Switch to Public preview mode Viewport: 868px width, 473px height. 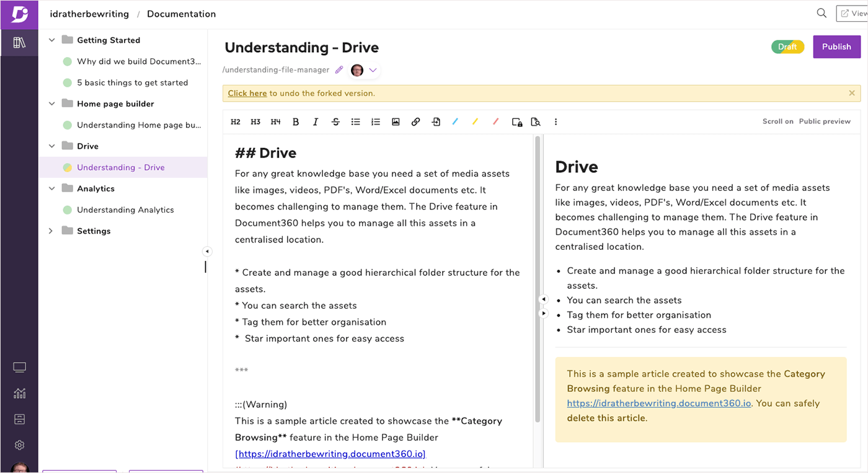click(x=825, y=122)
